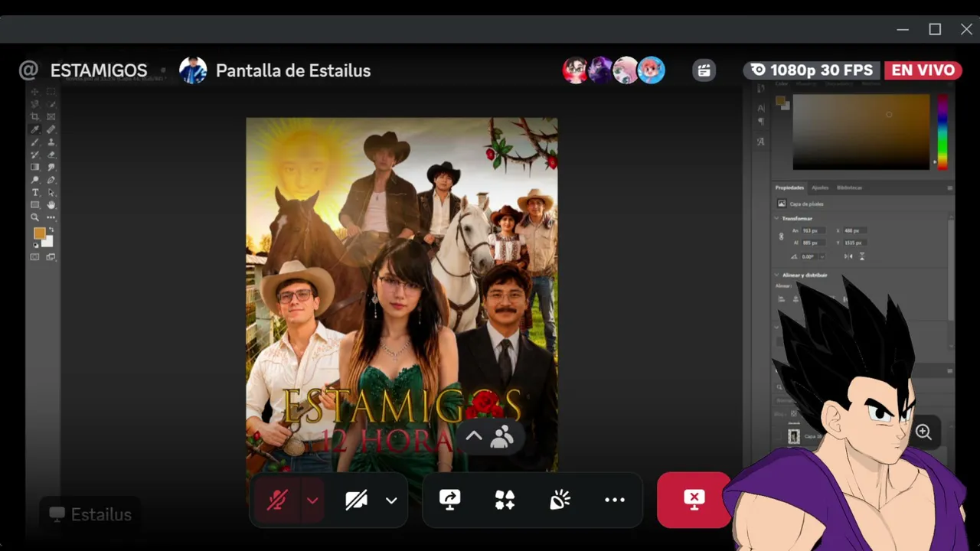980x551 pixels.
Task: Select the Crop tool
Action: click(x=34, y=116)
